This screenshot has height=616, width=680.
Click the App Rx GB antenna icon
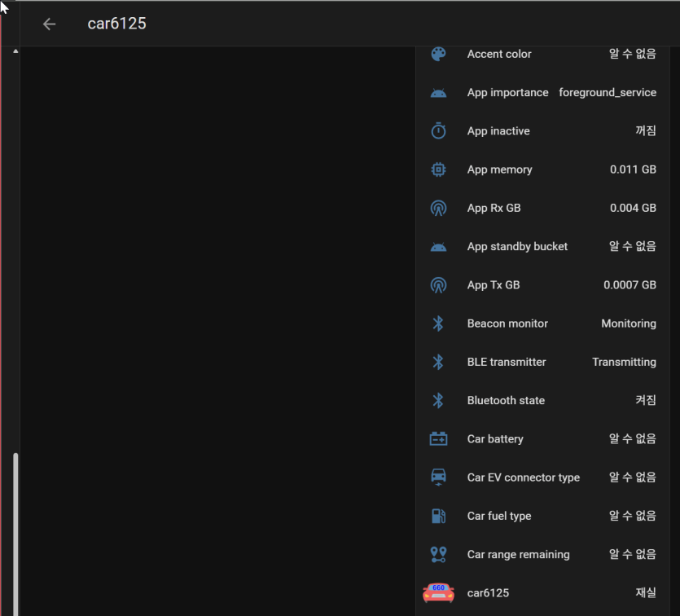coord(438,209)
